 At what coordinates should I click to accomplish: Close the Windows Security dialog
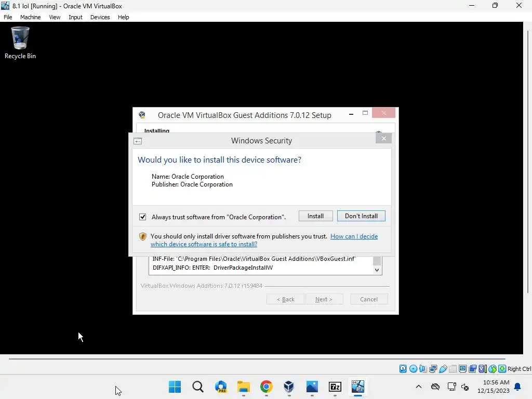(384, 138)
